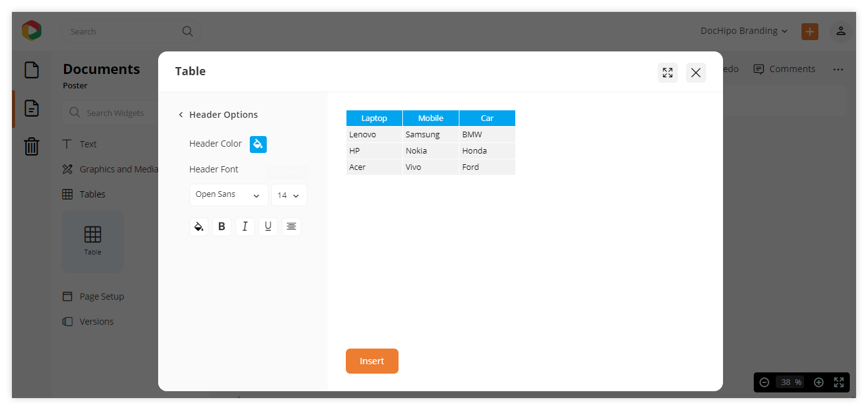This screenshot has height=410, width=868.
Task: Select the BMW table cell
Action: point(487,134)
